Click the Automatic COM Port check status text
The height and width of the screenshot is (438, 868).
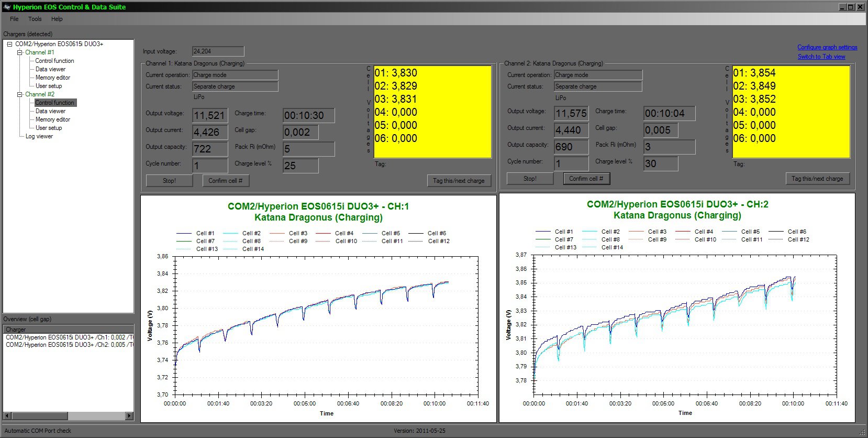click(38, 431)
